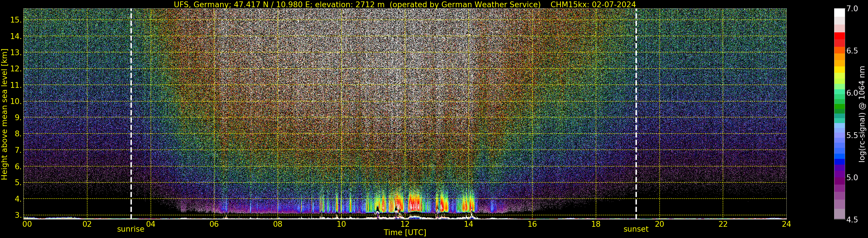Image resolution: width=868 pixels, height=238 pixels.
Task: Click the colorbar tick value "7.0"
Action: (x=852, y=9)
